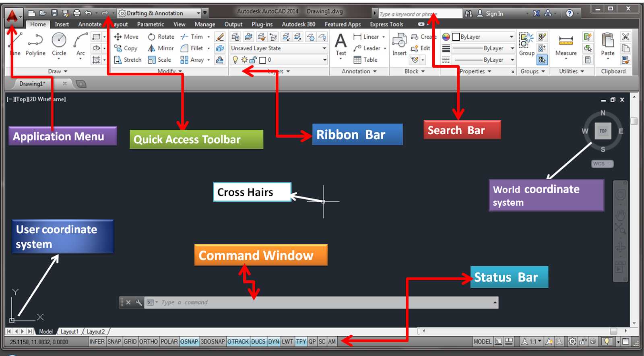Expand the Block panel

point(415,71)
